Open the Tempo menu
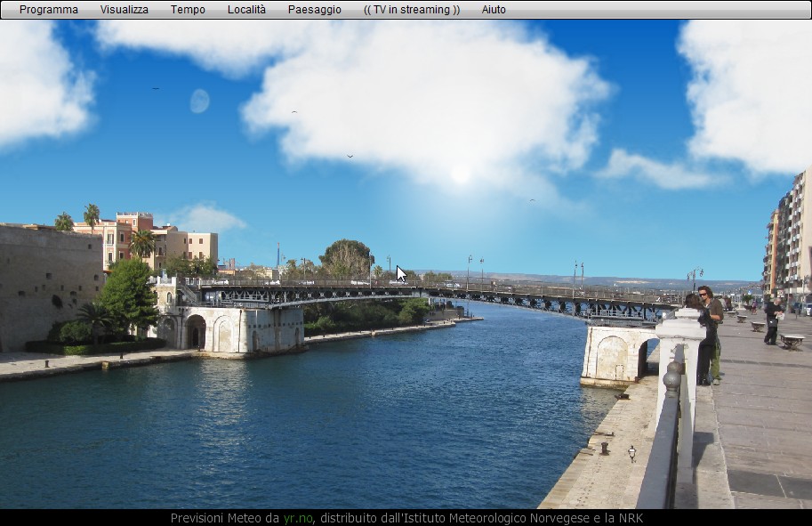Image resolution: width=812 pixels, height=526 pixels. (x=188, y=10)
